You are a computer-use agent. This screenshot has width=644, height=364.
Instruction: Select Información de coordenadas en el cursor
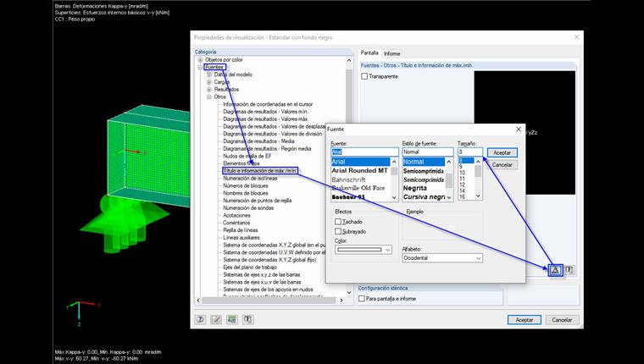point(268,104)
